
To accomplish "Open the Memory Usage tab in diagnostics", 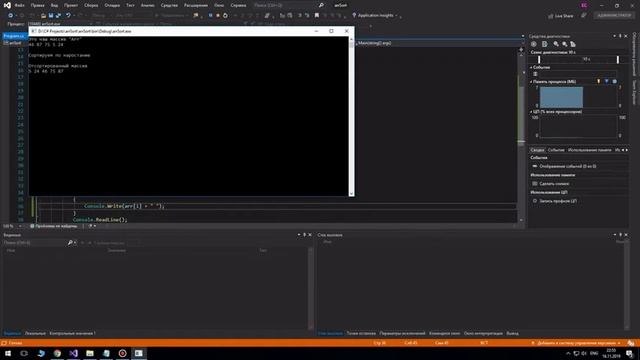I will [590, 150].
